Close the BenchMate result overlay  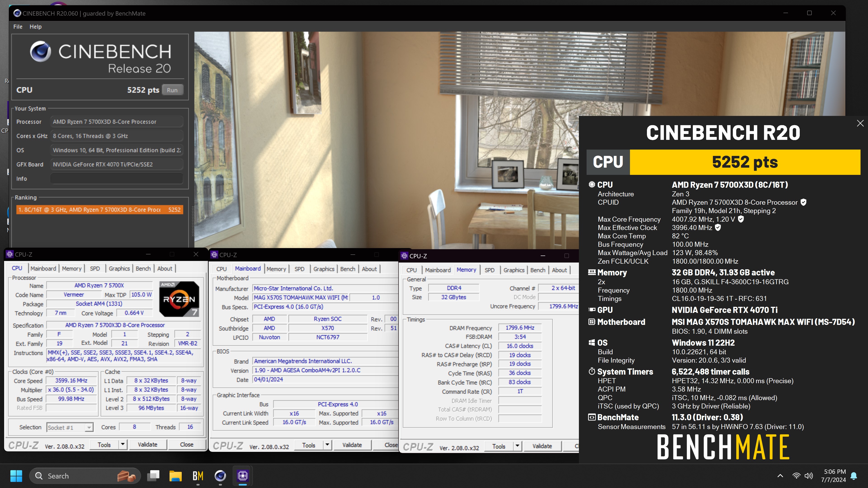[x=860, y=123]
